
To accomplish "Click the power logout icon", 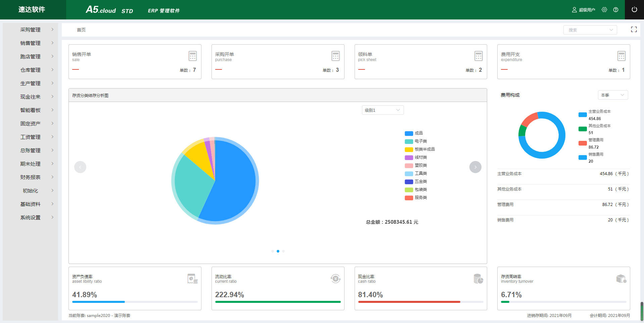I will 634,10.
